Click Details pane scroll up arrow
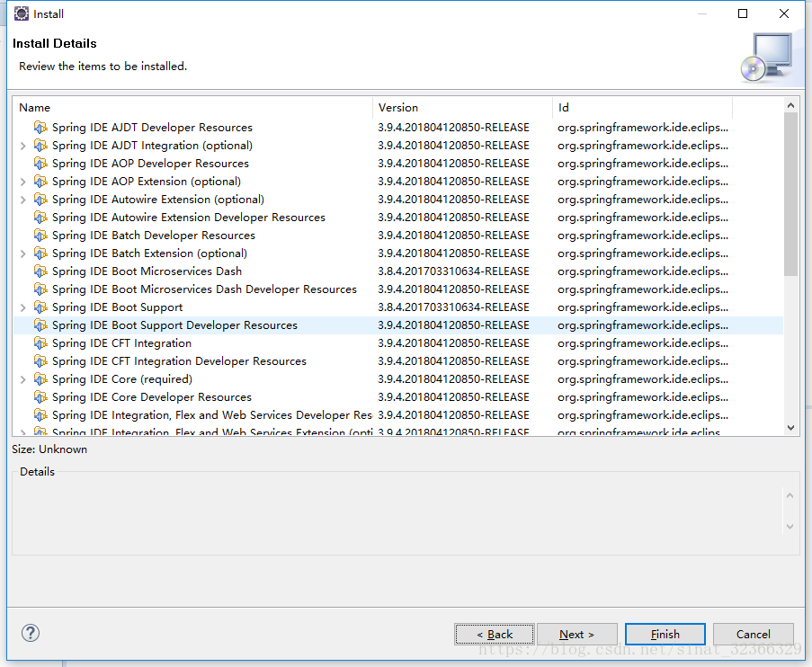 point(790,495)
